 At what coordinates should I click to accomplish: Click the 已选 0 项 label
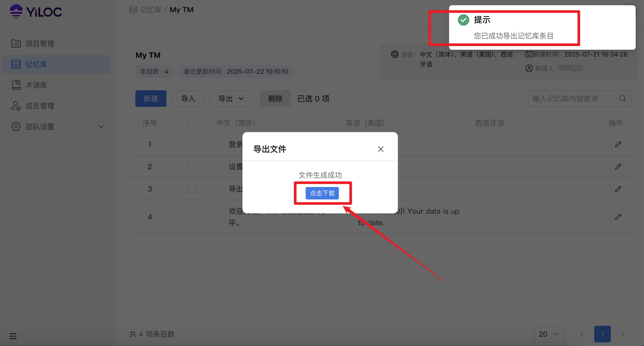click(313, 99)
